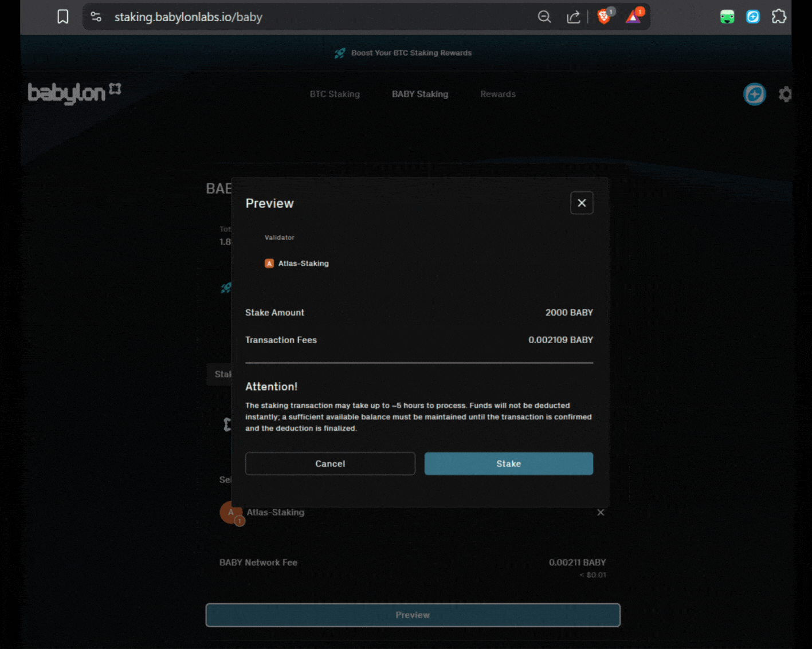The width and height of the screenshot is (812, 649).
Task: Remove the selected Atlas-Staking validator
Action: tap(600, 512)
